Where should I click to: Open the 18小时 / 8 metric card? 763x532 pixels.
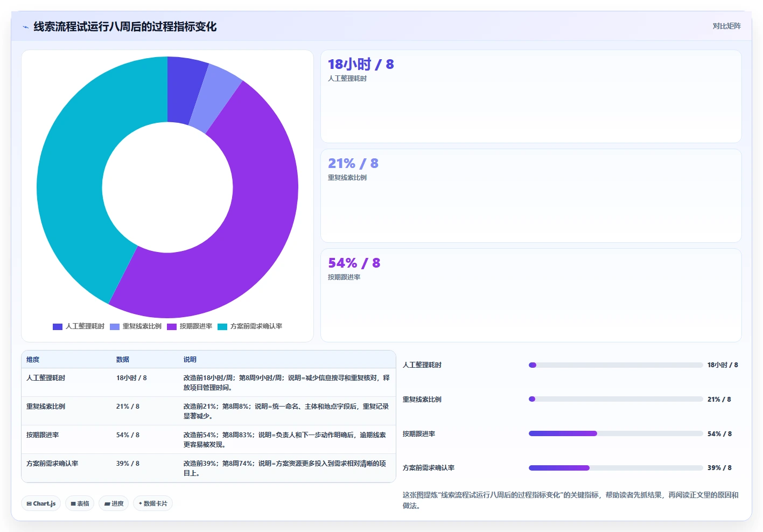coord(531,96)
